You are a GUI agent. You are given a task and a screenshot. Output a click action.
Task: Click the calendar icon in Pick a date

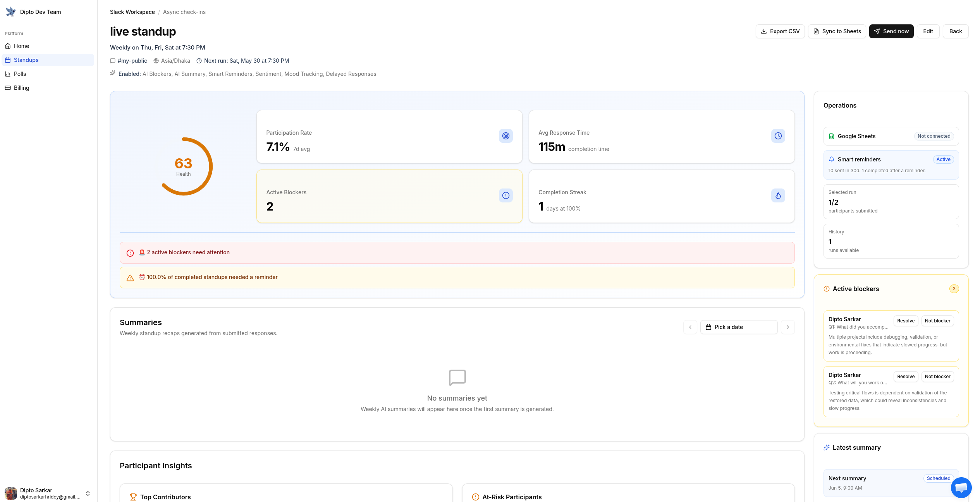point(708,327)
